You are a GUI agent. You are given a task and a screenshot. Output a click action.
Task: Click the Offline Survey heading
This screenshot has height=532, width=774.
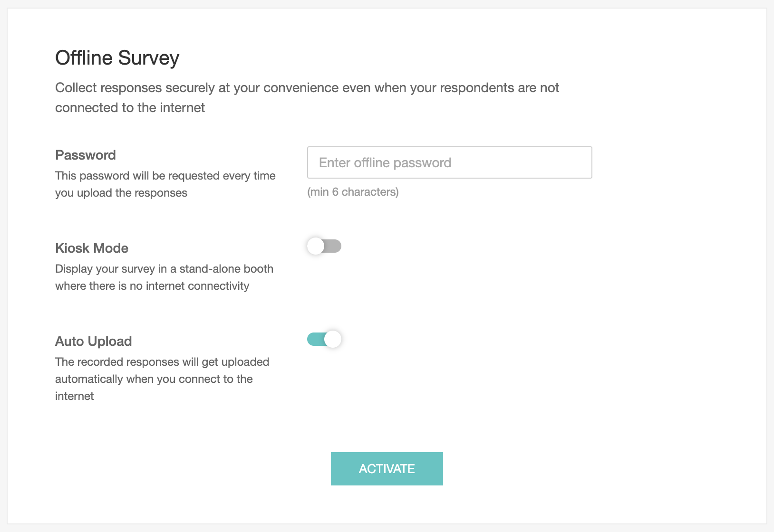[x=117, y=58]
